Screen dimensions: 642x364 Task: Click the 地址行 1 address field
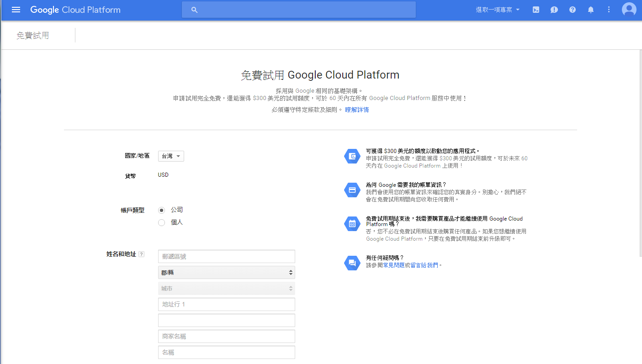coord(227,304)
